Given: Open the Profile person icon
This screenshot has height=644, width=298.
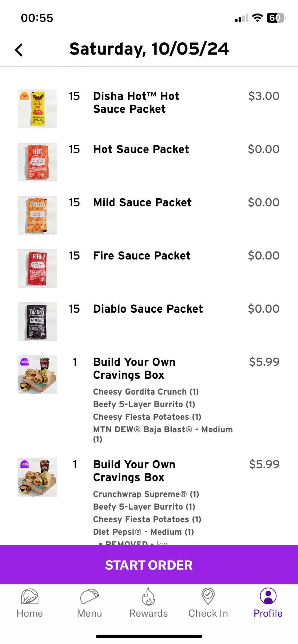Looking at the screenshot, I should click(268, 596).
